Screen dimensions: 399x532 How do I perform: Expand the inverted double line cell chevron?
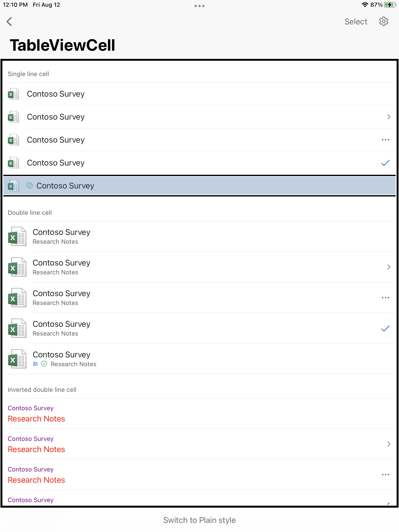pyautogui.click(x=389, y=444)
